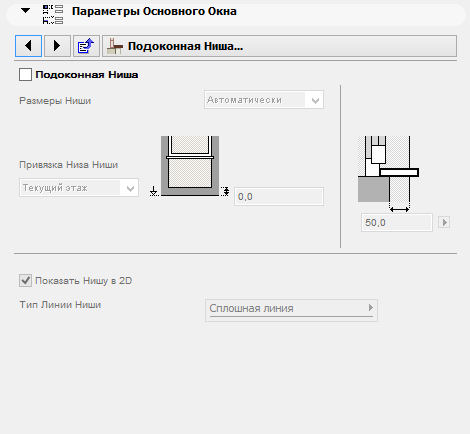470x434 pixels.
Task: Click the niche elevation preview image
Action: tap(190, 166)
